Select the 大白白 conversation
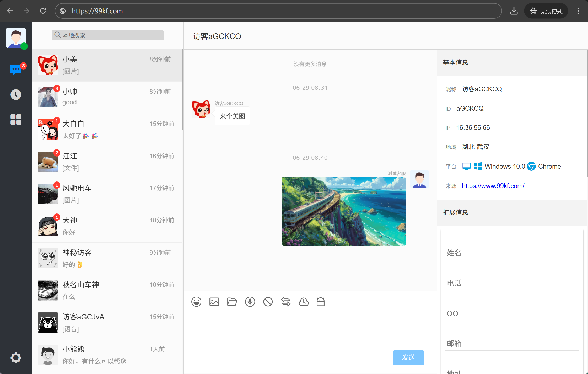Image resolution: width=588 pixels, height=374 pixels. [107, 130]
